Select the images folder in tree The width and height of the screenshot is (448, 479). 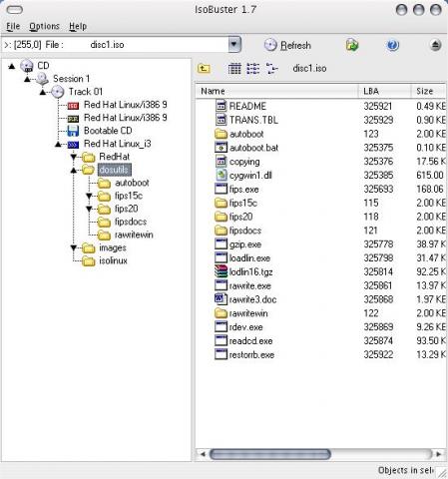click(113, 247)
